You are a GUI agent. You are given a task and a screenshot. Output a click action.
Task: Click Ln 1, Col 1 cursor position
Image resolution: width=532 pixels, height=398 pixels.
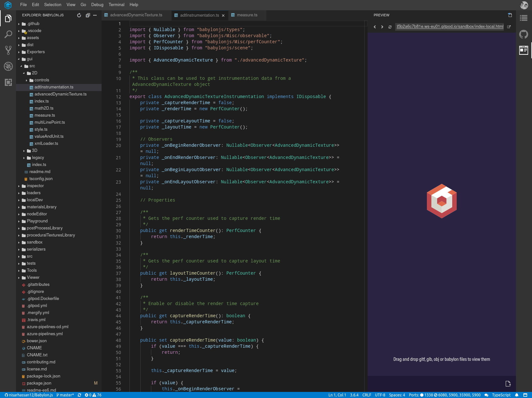[x=337, y=395]
